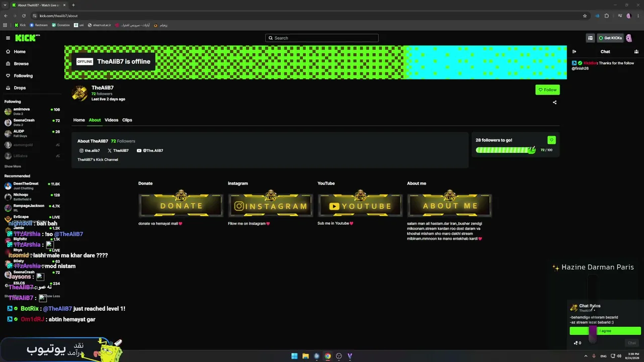The height and width of the screenshot is (362, 644).
Task: Open the chat users list icon
Action: (x=636, y=51)
